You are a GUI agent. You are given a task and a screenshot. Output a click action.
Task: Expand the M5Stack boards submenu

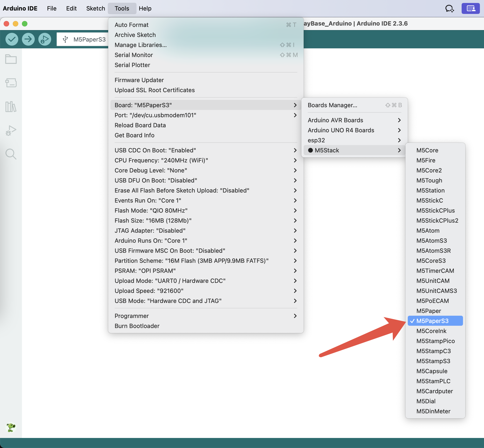coord(355,150)
